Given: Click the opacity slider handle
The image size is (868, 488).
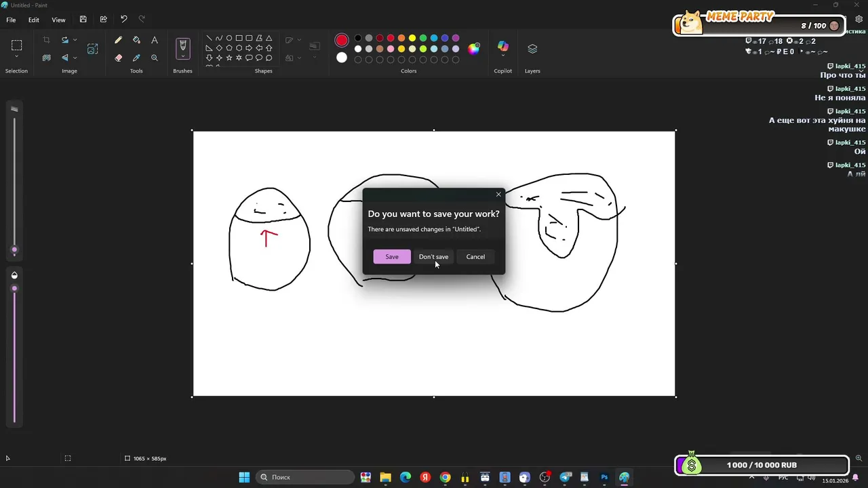Looking at the screenshot, I should click(14, 289).
